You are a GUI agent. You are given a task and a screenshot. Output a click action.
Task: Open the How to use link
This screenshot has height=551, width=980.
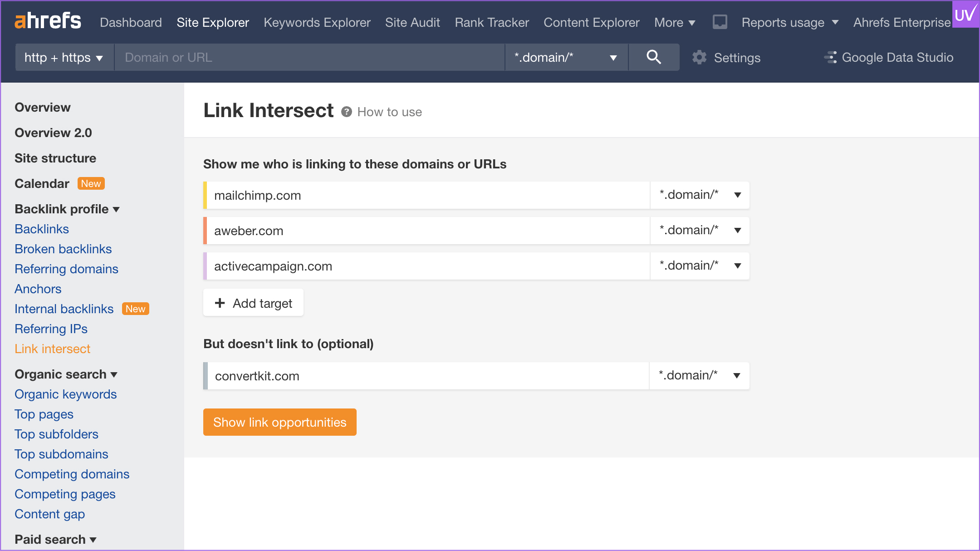[x=389, y=112]
